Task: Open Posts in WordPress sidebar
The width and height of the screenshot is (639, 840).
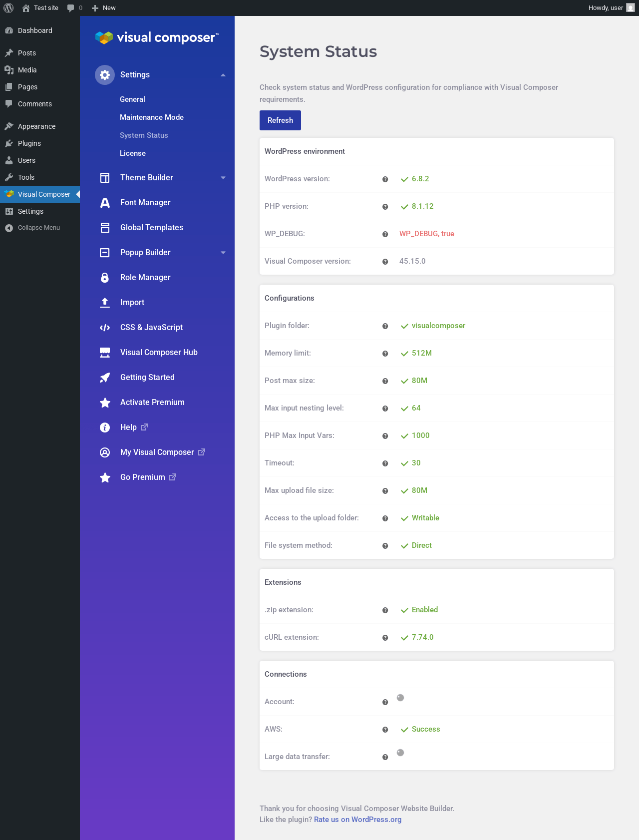Action: pyautogui.click(x=40, y=53)
